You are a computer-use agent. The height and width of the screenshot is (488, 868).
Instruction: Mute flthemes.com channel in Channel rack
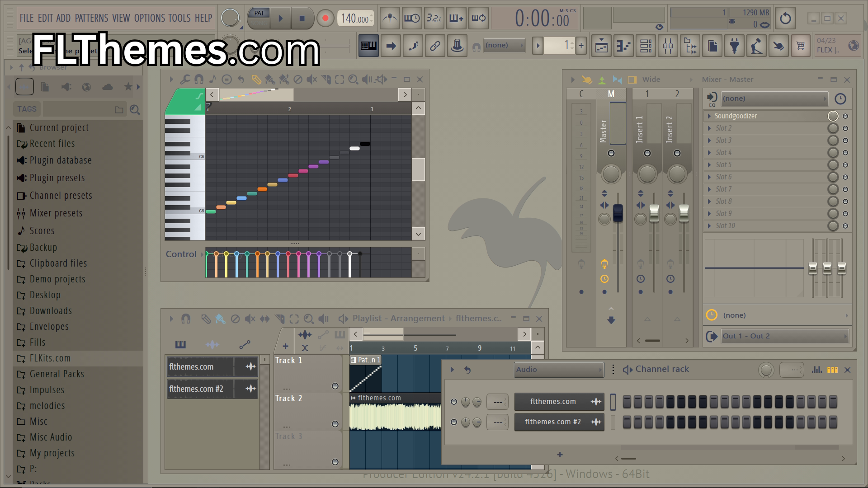[x=454, y=402]
